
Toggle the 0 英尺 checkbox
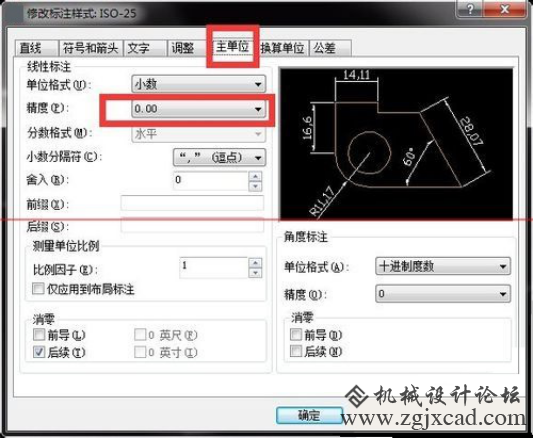tap(140, 335)
